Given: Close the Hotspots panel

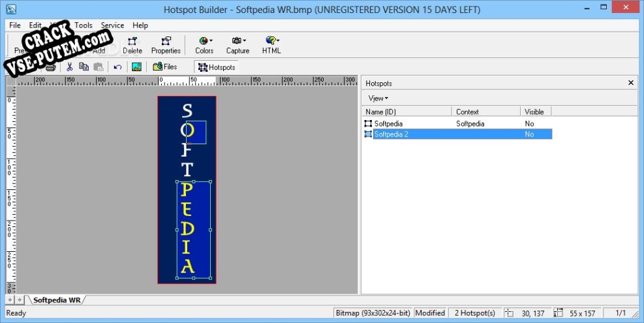Looking at the screenshot, I should tap(631, 83).
